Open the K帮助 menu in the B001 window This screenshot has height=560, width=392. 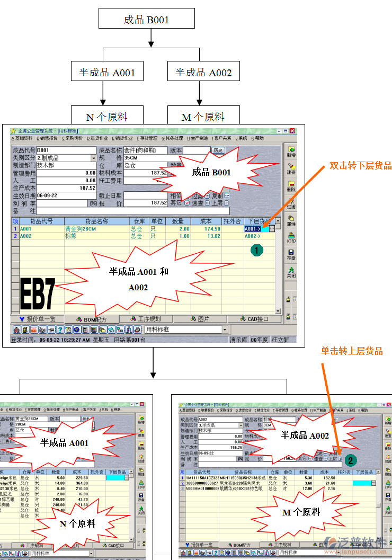click(257, 138)
